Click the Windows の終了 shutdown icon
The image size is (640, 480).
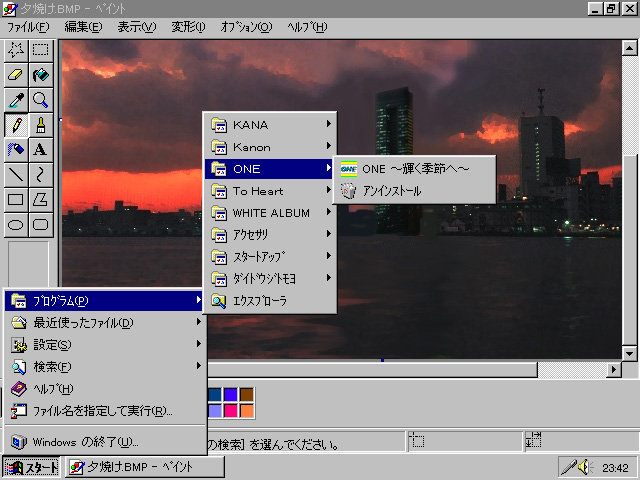pos(19,442)
